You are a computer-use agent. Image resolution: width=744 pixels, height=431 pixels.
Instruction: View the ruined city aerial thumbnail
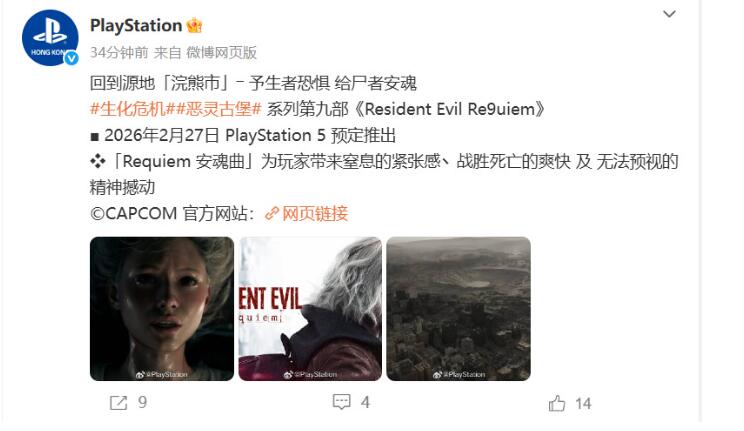[458, 309]
